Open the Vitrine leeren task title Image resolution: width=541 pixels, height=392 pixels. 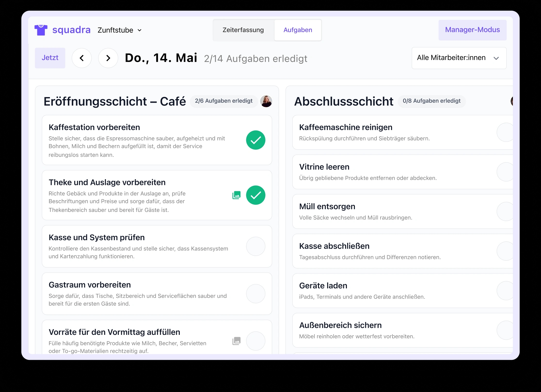[324, 167]
